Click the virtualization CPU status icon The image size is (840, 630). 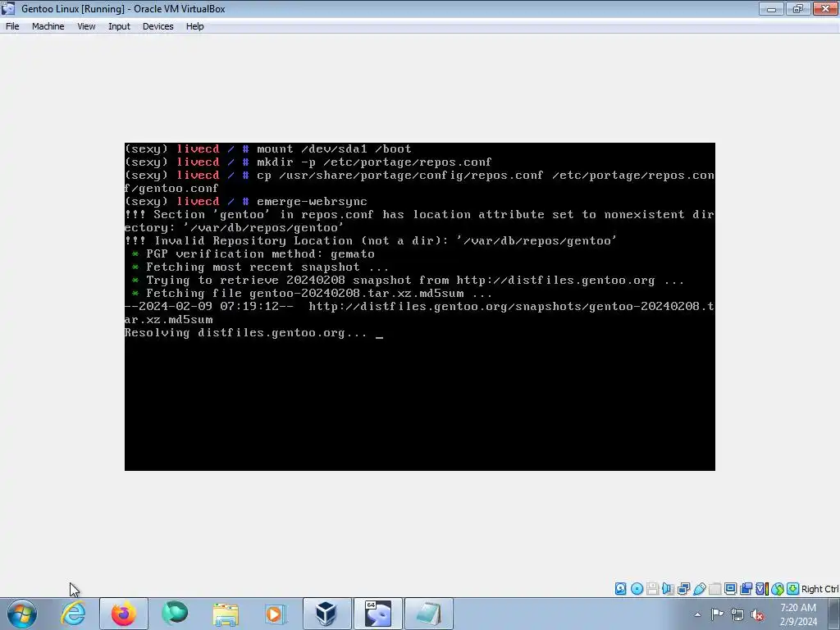pos(762,589)
